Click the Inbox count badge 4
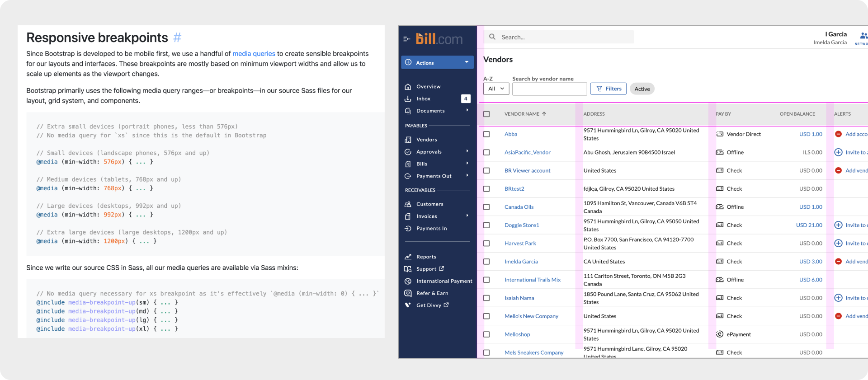This screenshot has height=380, width=868. click(466, 99)
